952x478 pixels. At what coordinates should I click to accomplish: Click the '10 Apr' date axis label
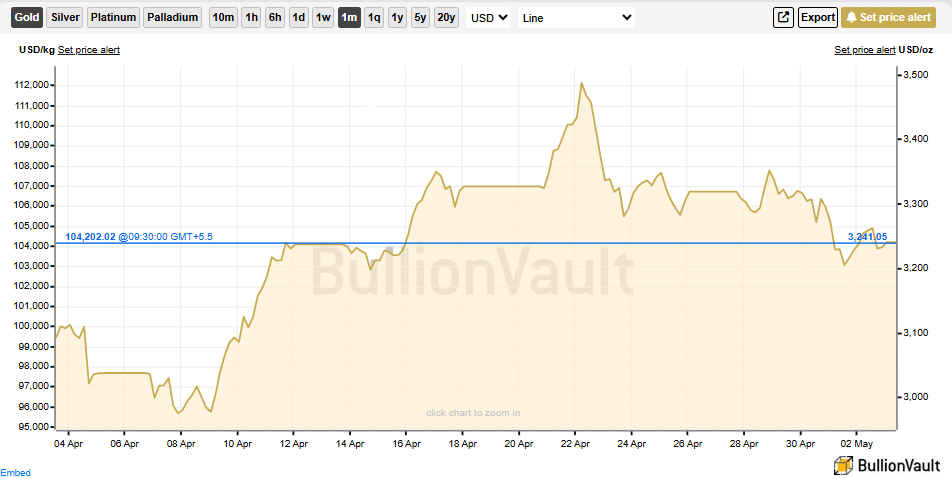tap(237, 443)
